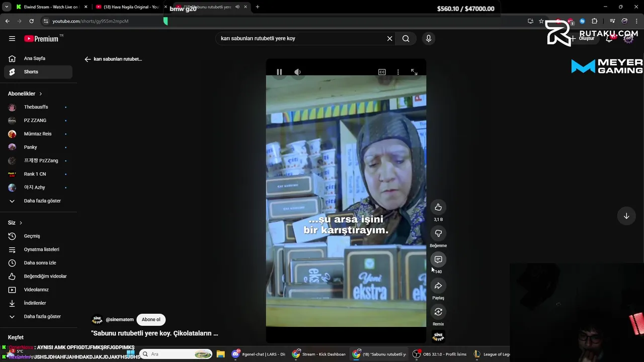644x362 pixels.
Task: Open a new browser tab
Action: tap(258, 7)
